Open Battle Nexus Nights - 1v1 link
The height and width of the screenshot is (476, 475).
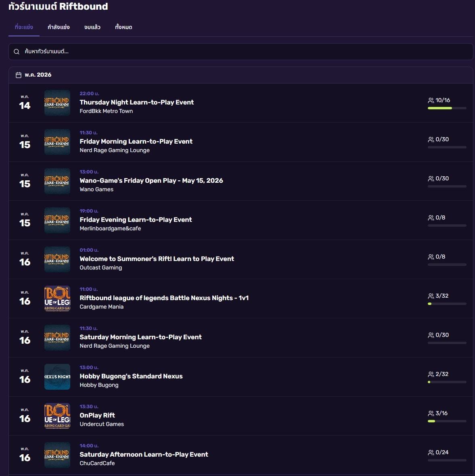[164, 298]
